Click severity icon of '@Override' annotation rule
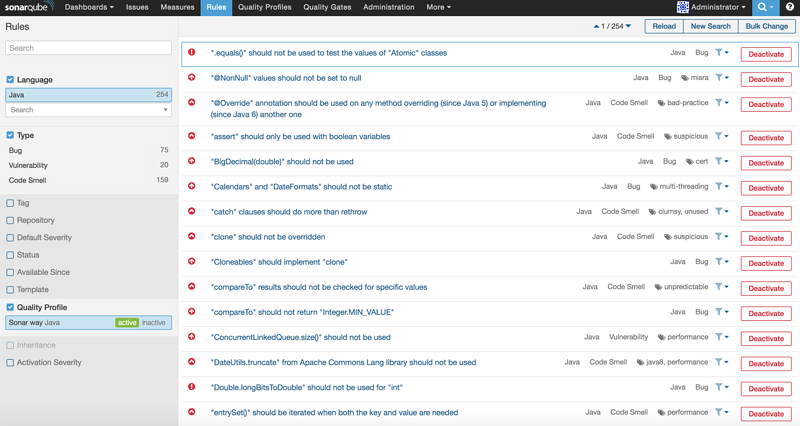This screenshot has width=800, height=426. point(192,103)
